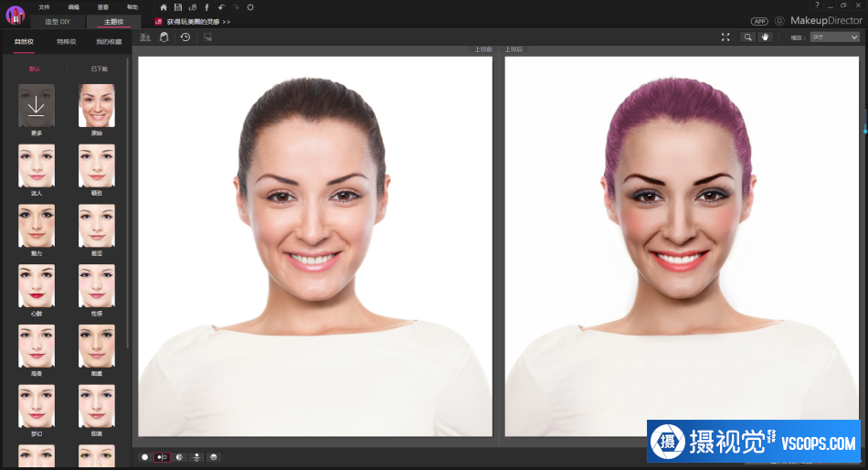This screenshot has width=868, height=470.
Task: Click the looks panel vertical scrollbar
Action: coord(128,202)
